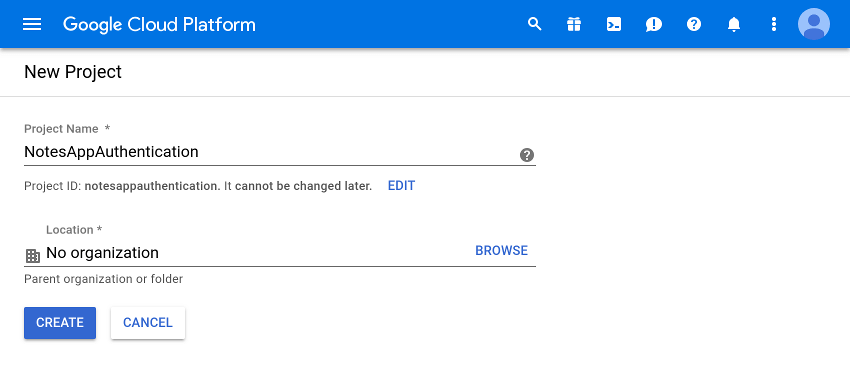Image resolution: width=850 pixels, height=369 pixels.
Task: Open the gift free trial icon
Action: (x=574, y=24)
